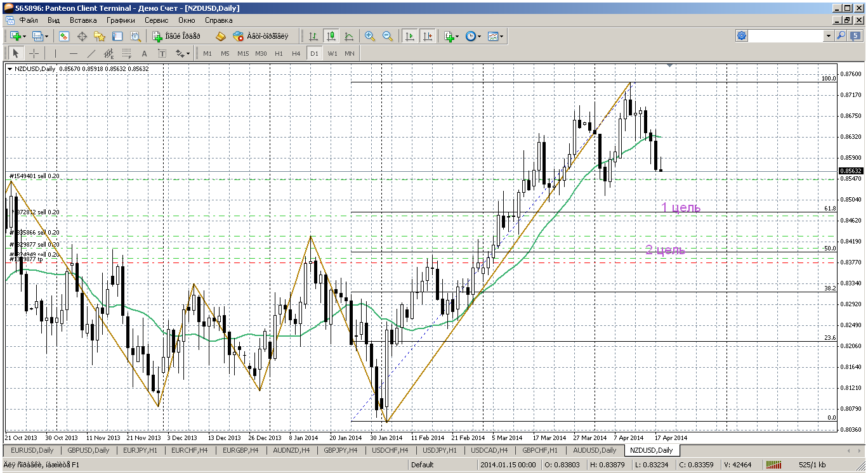The height and width of the screenshot is (473, 868).
Task: Switch chart to candlesticks type
Action: [x=331, y=37]
